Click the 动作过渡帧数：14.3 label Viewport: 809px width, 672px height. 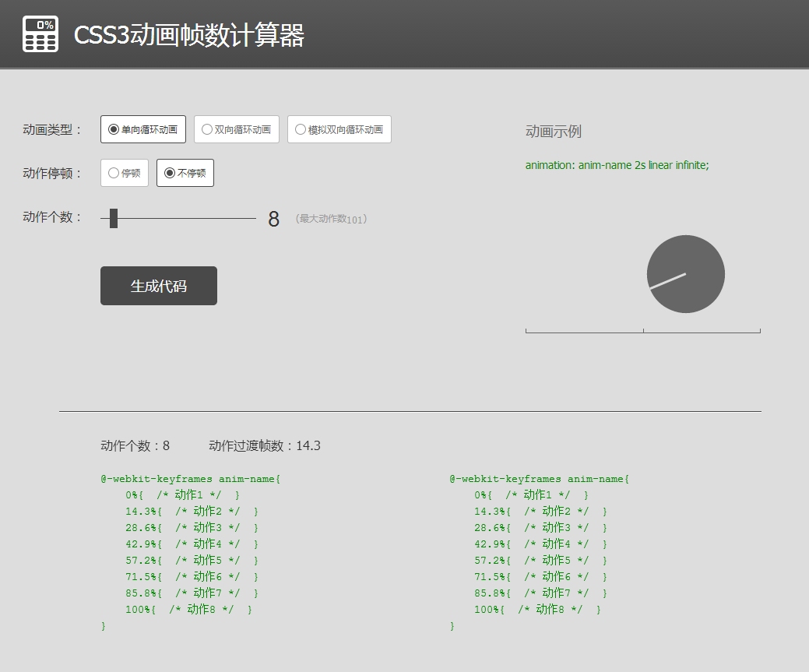[265, 445]
